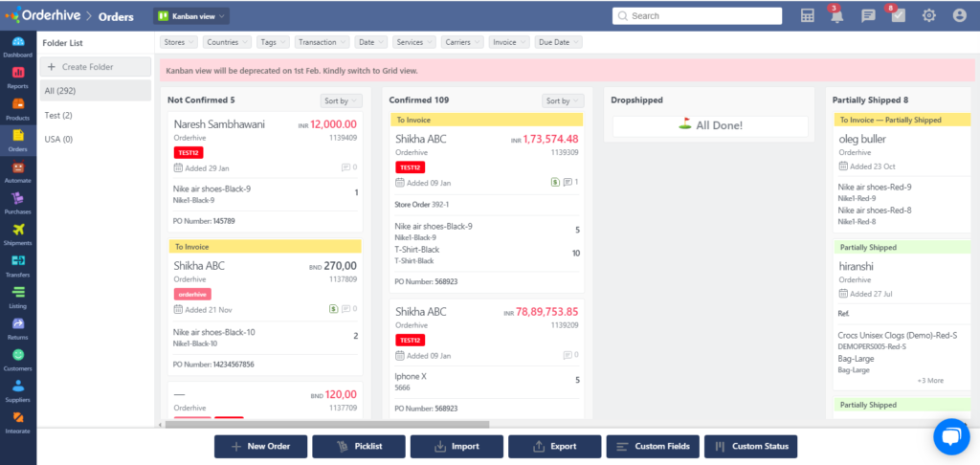The height and width of the screenshot is (465, 980).
Task: Click payment dollar icon on order 1137809
Action: click(333, 309)
